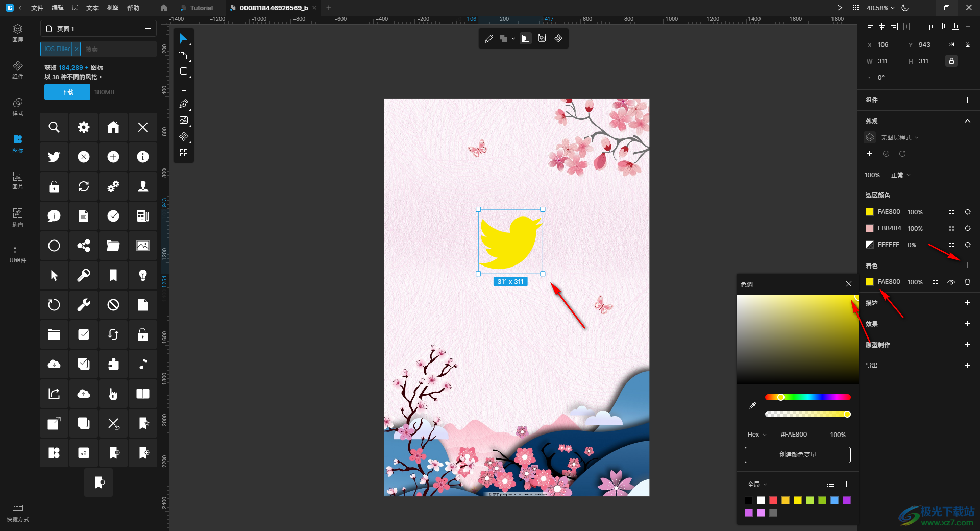Open blend mode dropdown

coord(900,175)
